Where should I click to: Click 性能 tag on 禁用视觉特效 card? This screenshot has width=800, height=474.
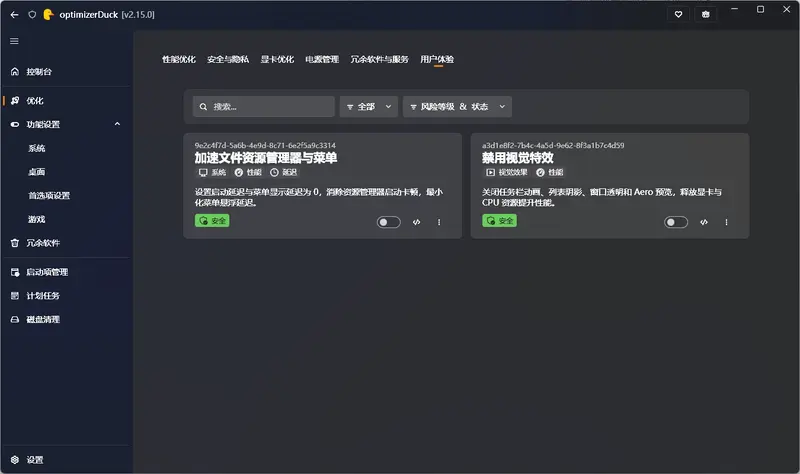[549, 172]
